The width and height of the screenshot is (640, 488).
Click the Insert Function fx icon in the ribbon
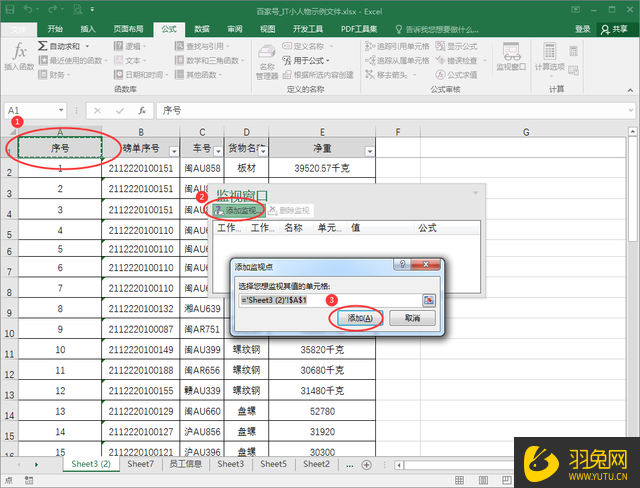pyautogui.click(x=19, y=57)
